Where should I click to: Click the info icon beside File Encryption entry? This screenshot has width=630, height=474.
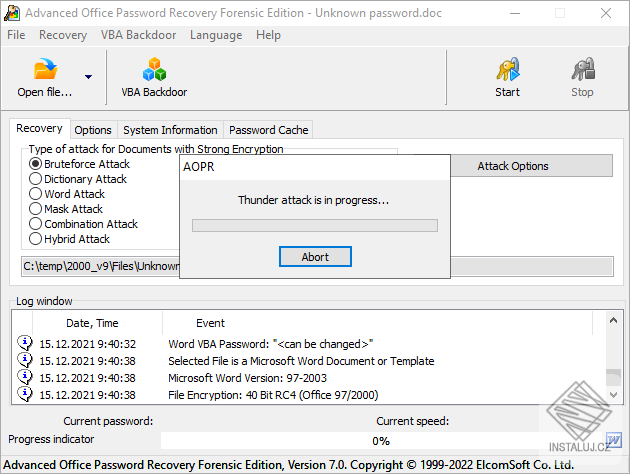coord(25,395)
